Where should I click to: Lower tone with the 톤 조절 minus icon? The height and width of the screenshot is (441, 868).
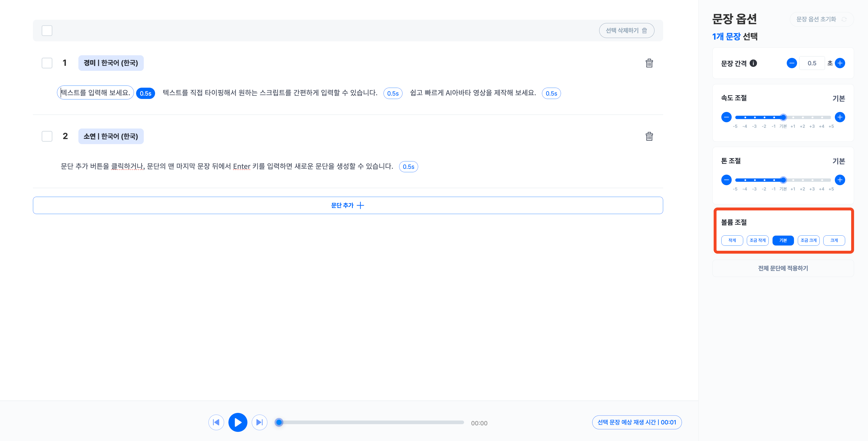click(726, 180)
